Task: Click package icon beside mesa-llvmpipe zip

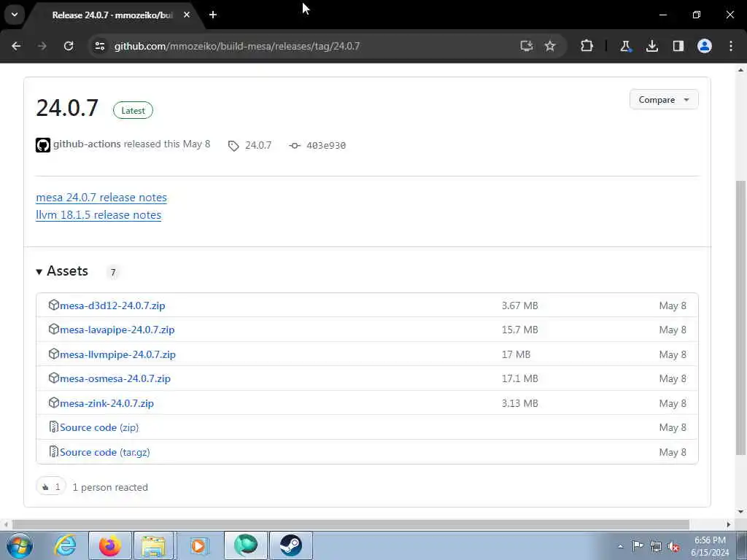Action: (54, 354)
